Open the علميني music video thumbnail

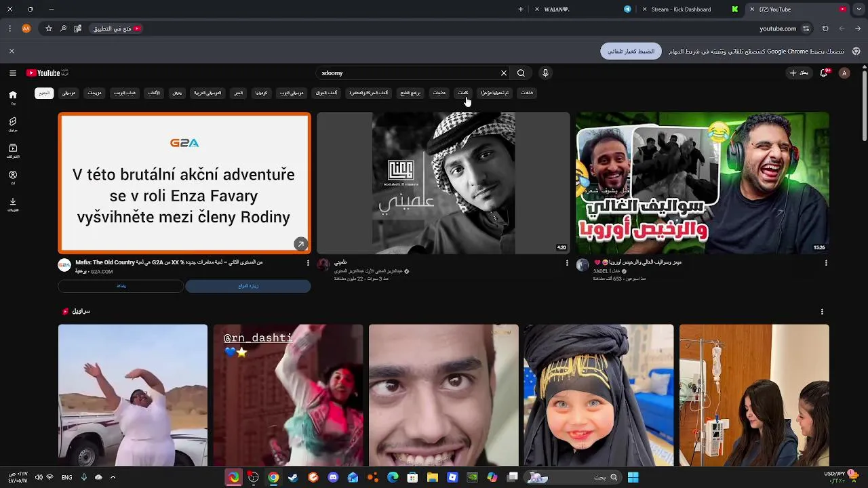(x=443, y=183)
